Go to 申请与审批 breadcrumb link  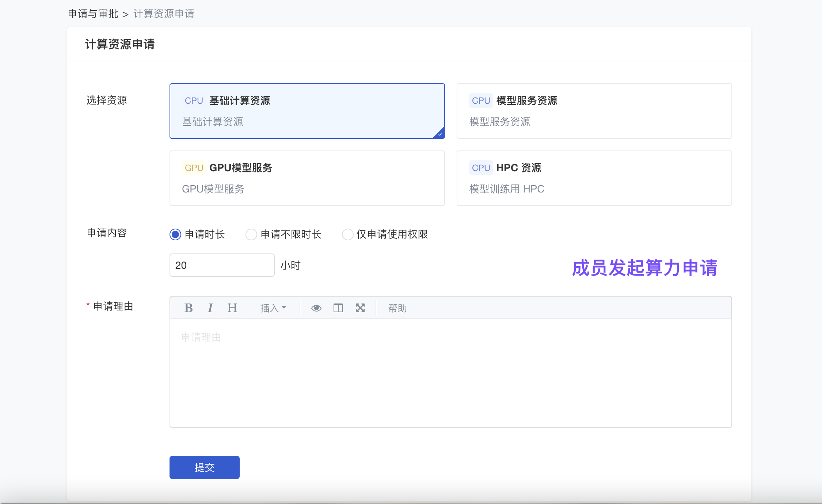point(93,14)
